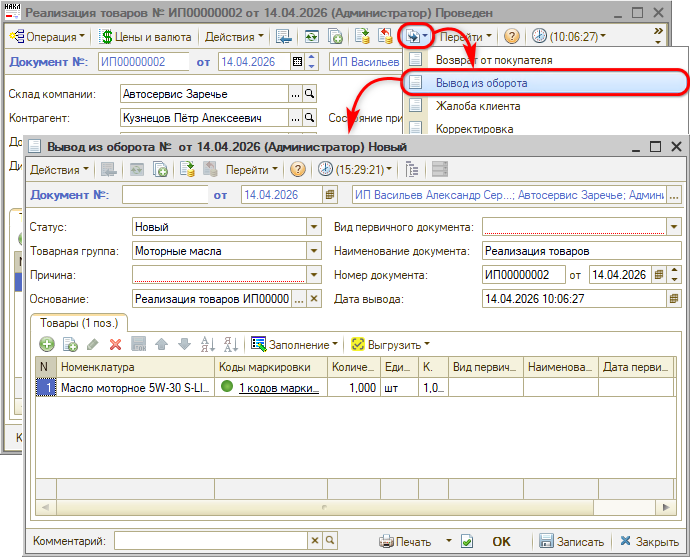Click the green add row icon
The height and width of the screenshot is (557, 690).
[x=46, y=344]
